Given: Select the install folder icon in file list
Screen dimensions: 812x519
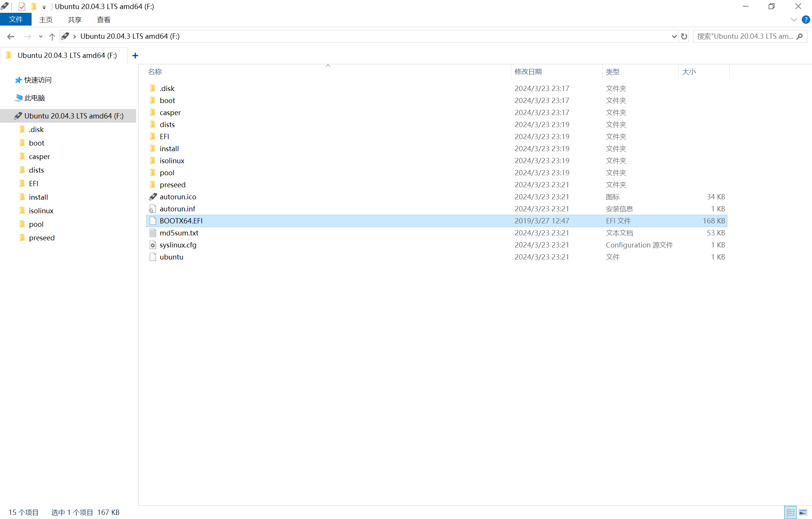Looking at the screenshot, I should pos(153,149).
